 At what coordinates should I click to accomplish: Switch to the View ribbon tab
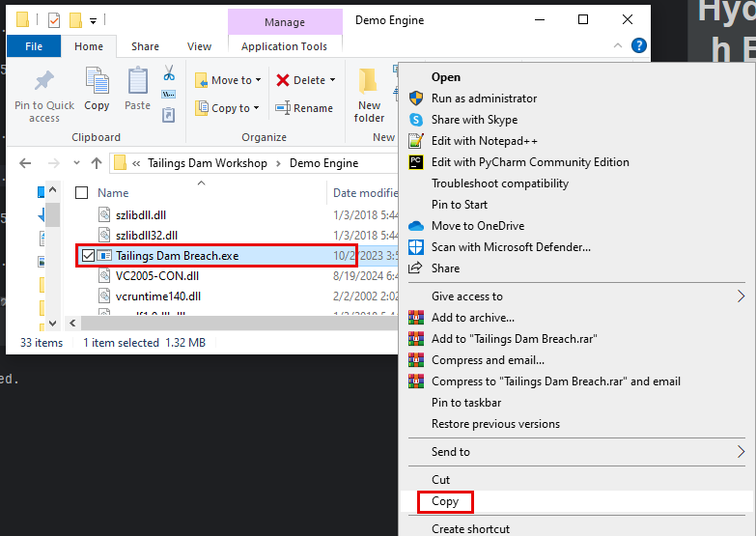click(x=199, y=46)
